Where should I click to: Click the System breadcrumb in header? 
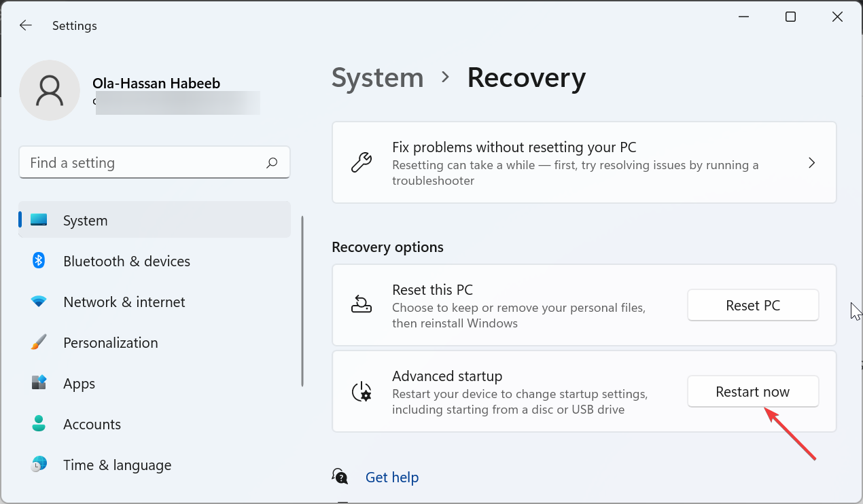[377, 77]
